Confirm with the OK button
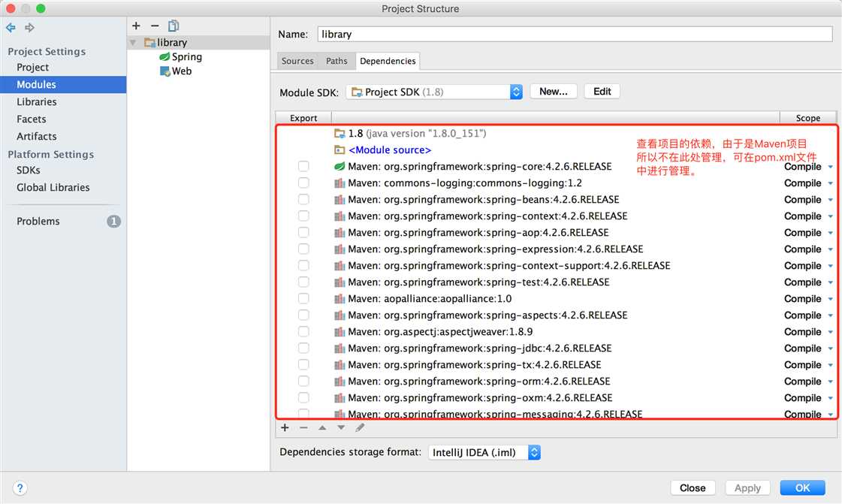 pos(803,488)
